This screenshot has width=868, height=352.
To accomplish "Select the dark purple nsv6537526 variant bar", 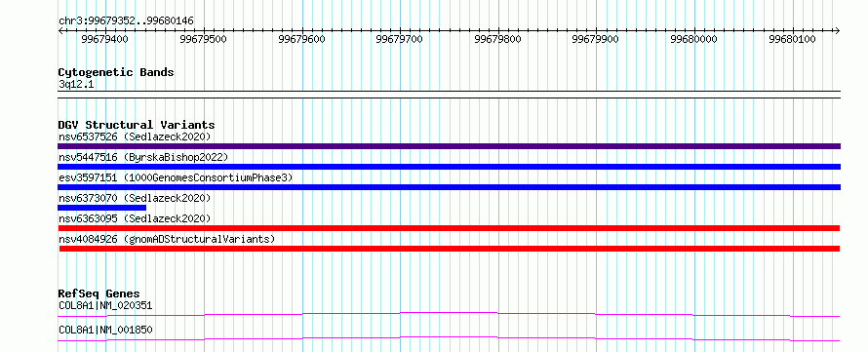I will point(449,146).
